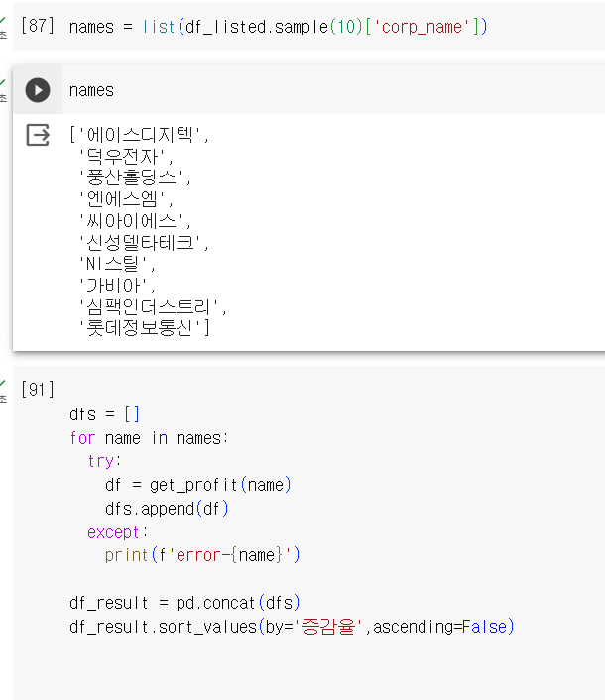Click the cell output toggle icon

[38, 135]
